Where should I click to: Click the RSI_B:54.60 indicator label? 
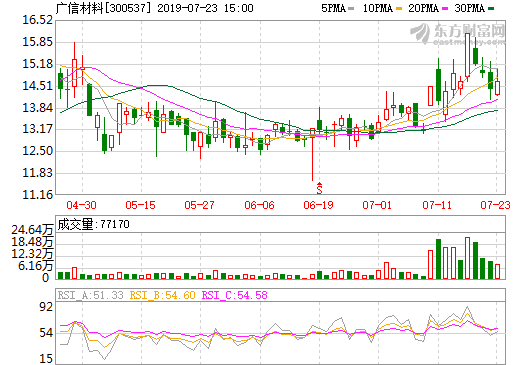click(x=162, y=295)
